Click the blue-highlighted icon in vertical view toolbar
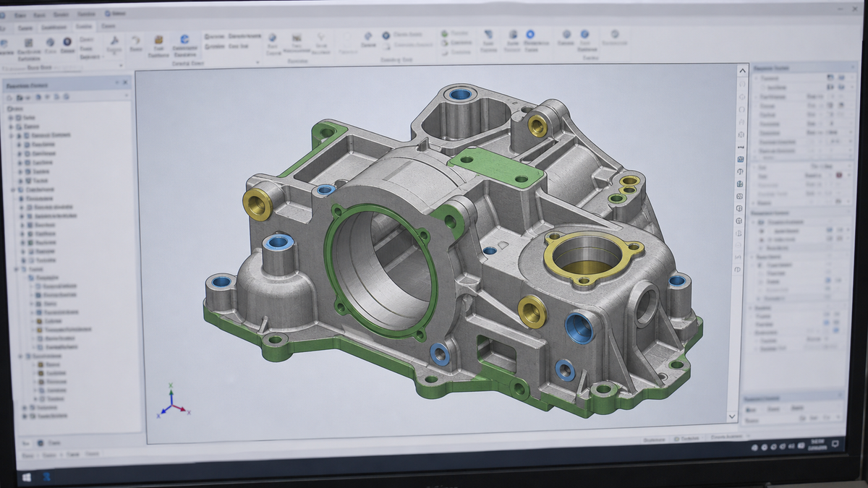The height and width of the screenshot is (488, 868). (x=741, y=159)
